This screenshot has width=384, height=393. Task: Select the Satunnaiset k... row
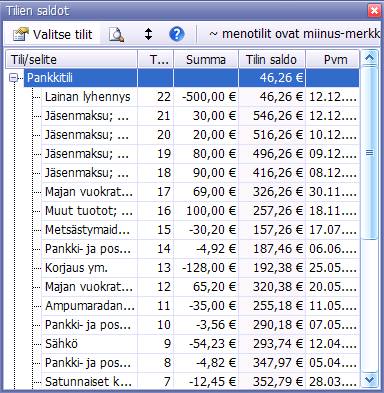(x=200, y=381)
